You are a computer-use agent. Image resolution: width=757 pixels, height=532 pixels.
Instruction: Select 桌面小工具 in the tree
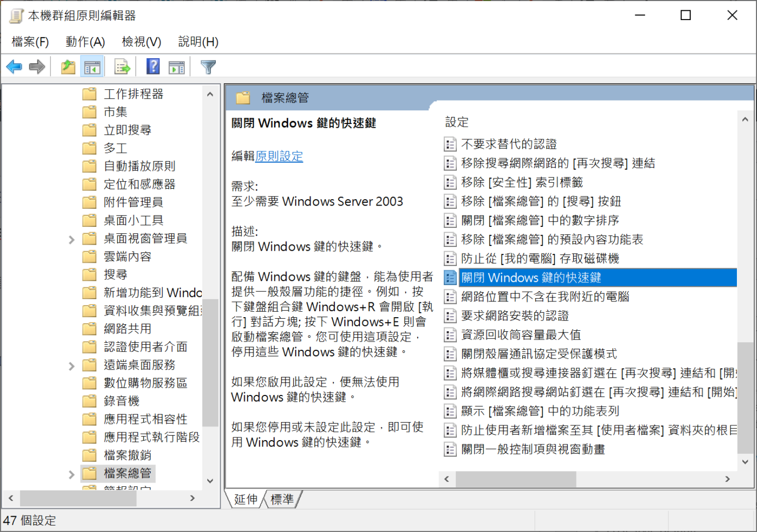tap(134, 220)
